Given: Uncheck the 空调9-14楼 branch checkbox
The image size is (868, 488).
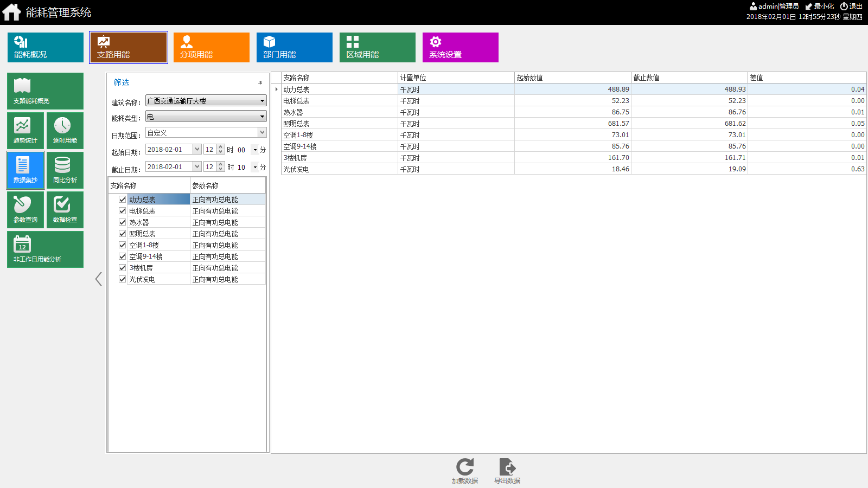Looking at the screenshot, I should click(122, 256).
